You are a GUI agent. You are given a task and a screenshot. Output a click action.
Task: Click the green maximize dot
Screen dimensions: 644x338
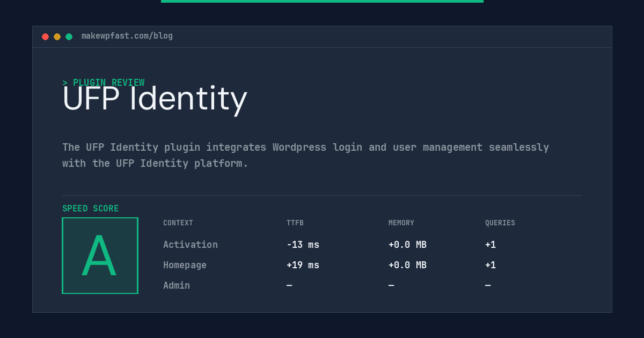69,36
